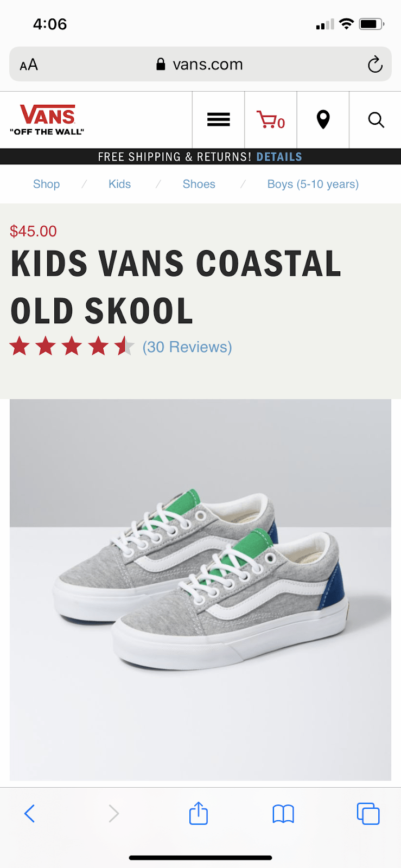
Task: Click the Vans Off The Wall logo
Action: tap(47, 119)
